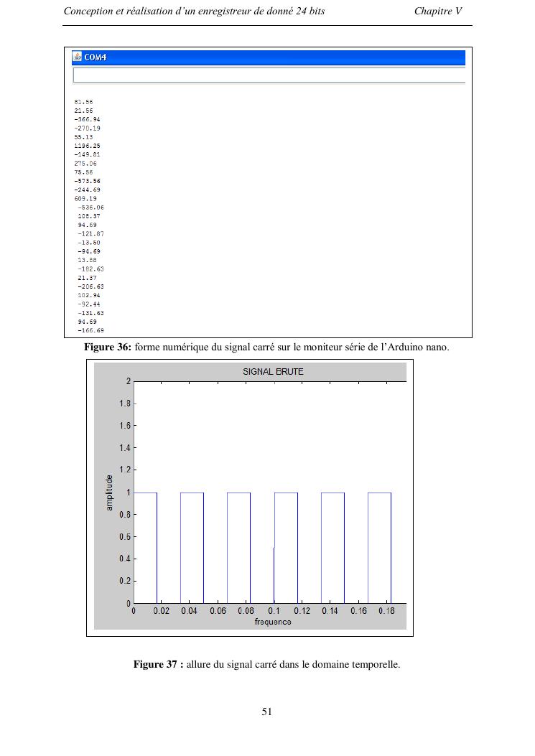Screen dimensions: 535x756
Task: Click the Figure 37 caption label
Action: pyautogui.click(x=157, y=664)
